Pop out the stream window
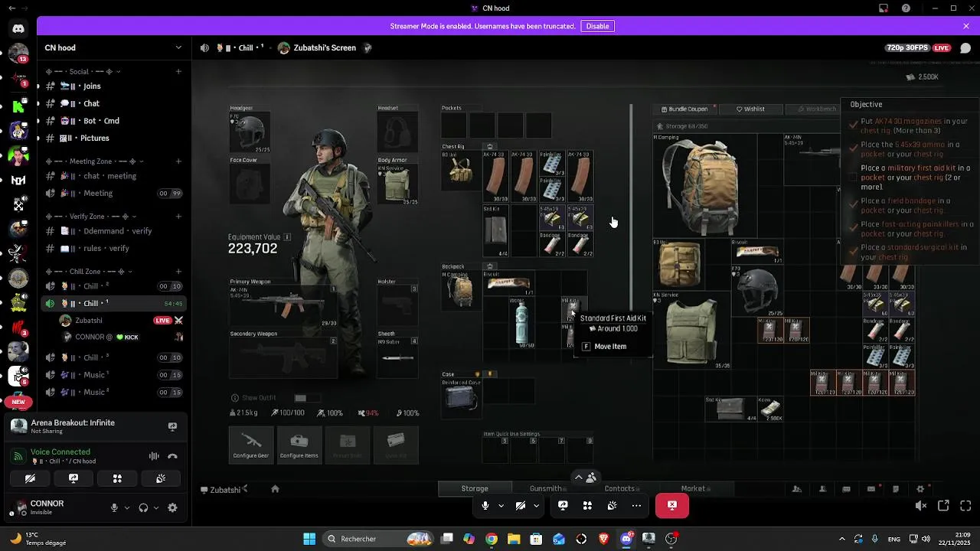The height and width of the screenshot is (551, 980). click(943, 506)
